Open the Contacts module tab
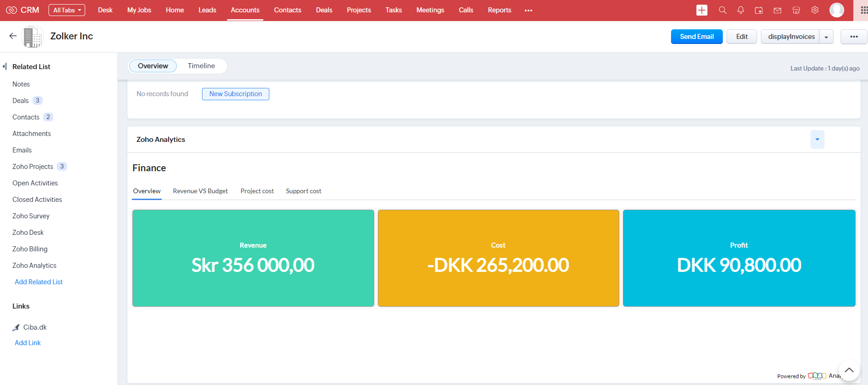This screenshot has width=868, height=385. click(x=288, y=10)
